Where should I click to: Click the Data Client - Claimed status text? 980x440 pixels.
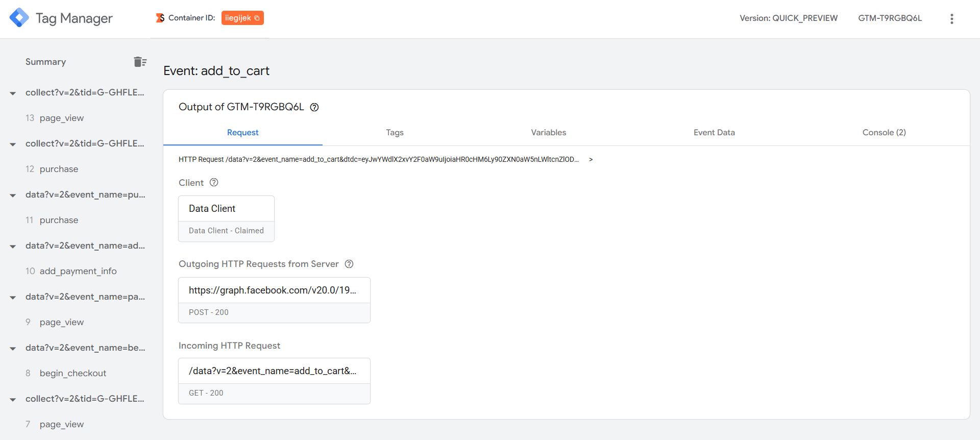tap(226, 231)
